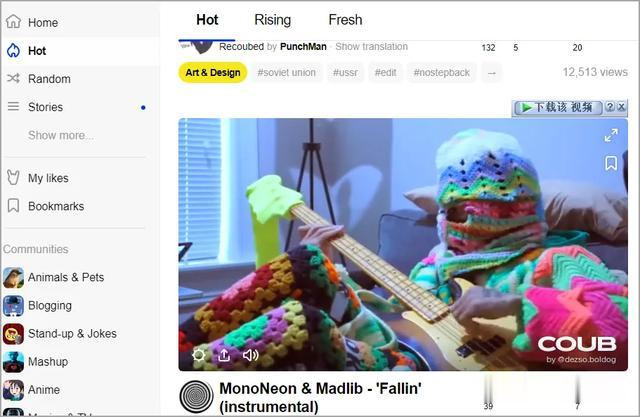The width and height of the screenshot is (640, 417).
Task: Select the #soviet union hashtag
Action: pos(287,73)
